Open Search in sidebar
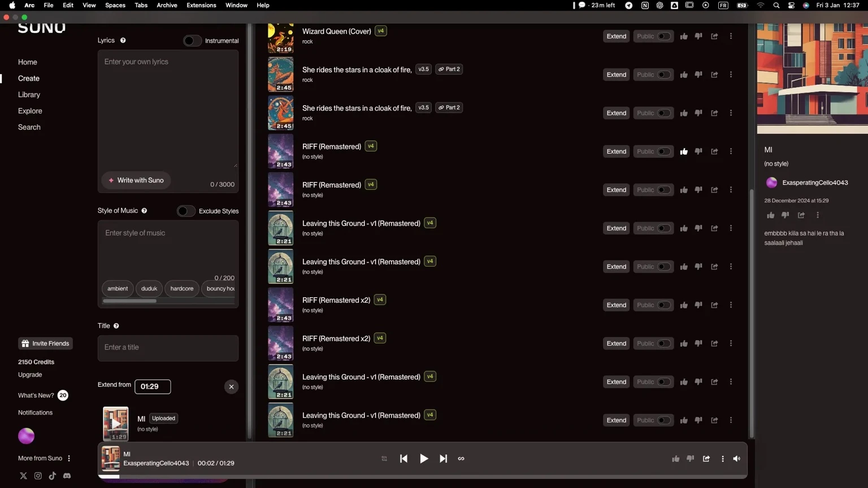The image size is (868, 488). pos(29,128)
